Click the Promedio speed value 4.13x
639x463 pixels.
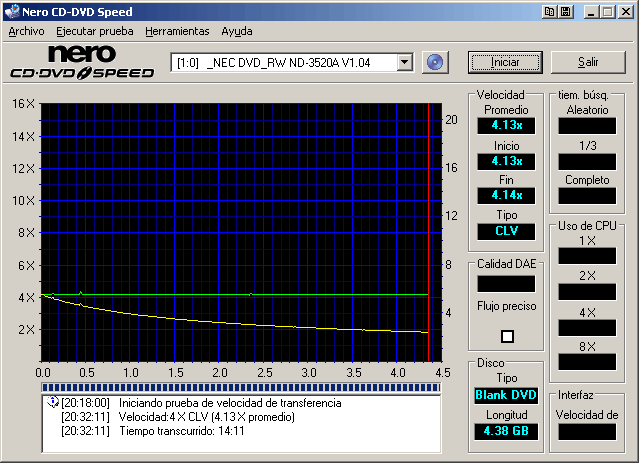(x=507, y=126)
